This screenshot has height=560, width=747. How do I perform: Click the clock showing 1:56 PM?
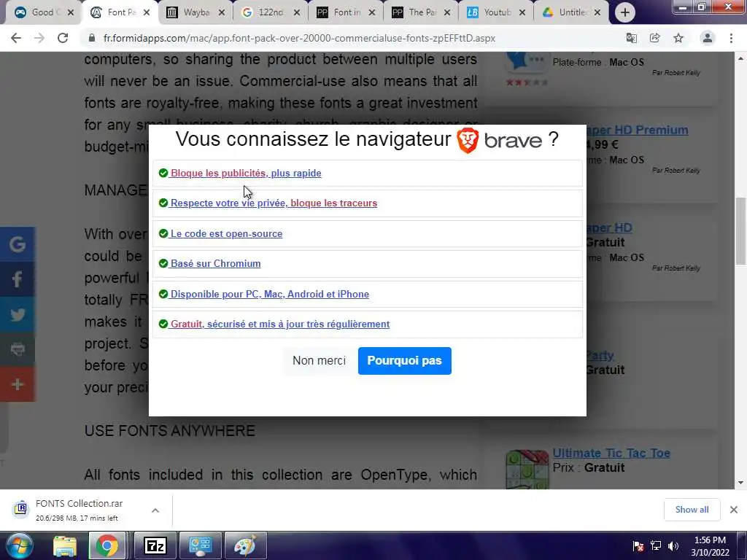pyautogui.click(x=710, y=545)
